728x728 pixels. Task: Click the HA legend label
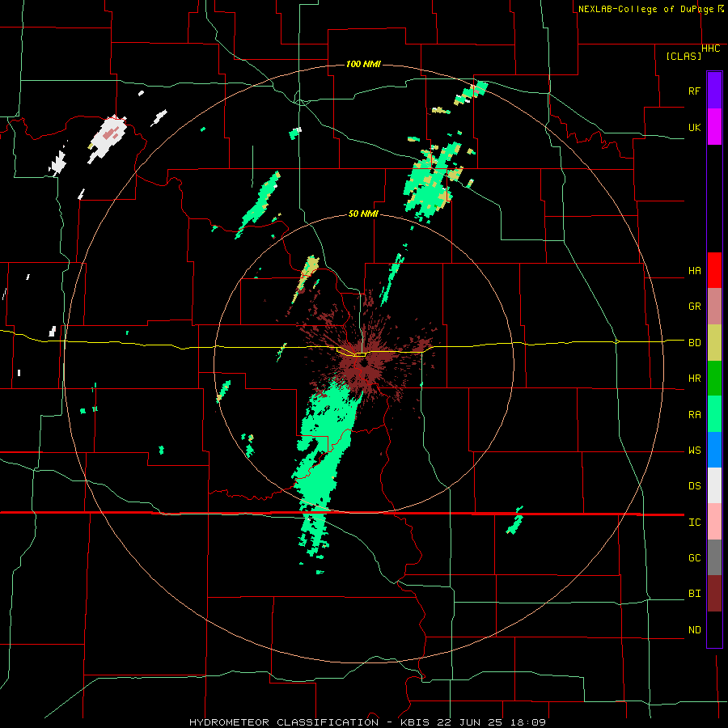point(694,271)
